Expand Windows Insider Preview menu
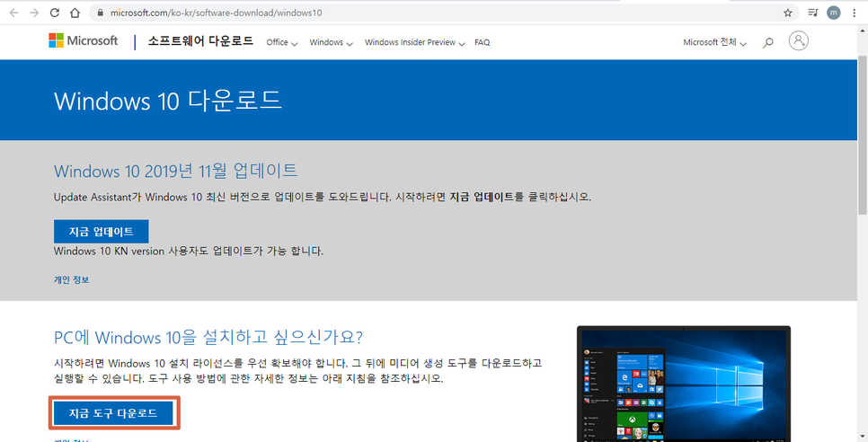 click(414, 42)
